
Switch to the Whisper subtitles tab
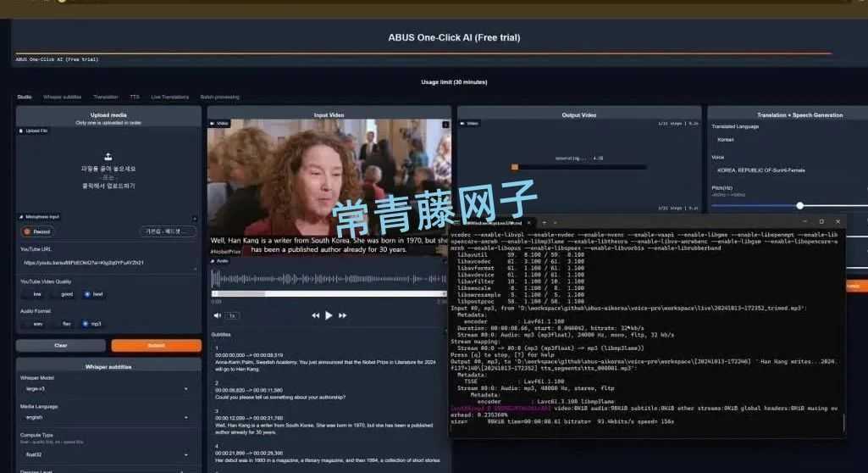click(62, 97)
